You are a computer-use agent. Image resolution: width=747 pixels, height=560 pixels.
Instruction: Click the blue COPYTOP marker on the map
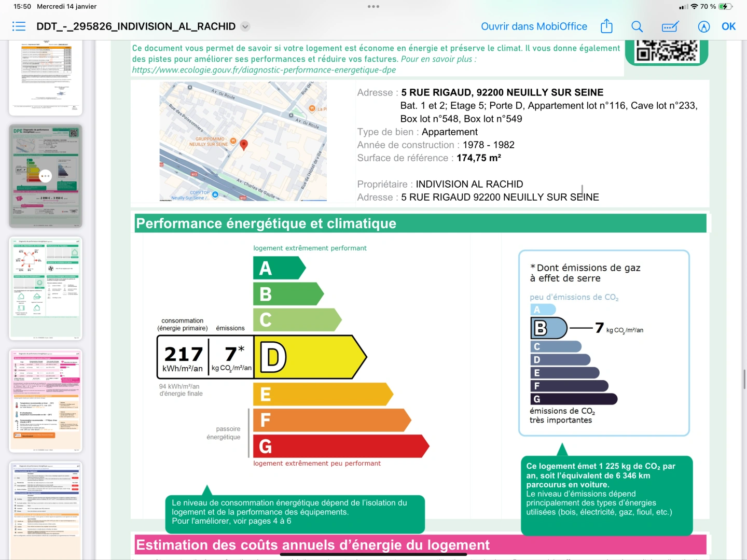click(x=215, y=194)
